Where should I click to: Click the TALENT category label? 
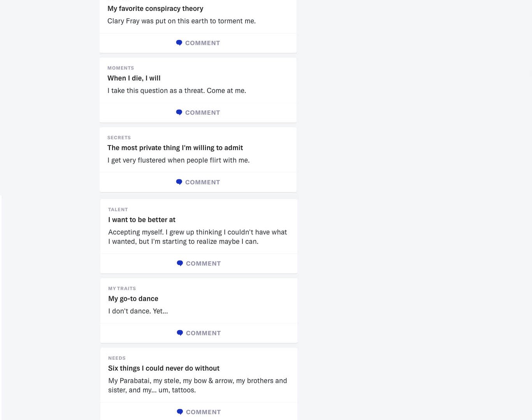[118, 209]
